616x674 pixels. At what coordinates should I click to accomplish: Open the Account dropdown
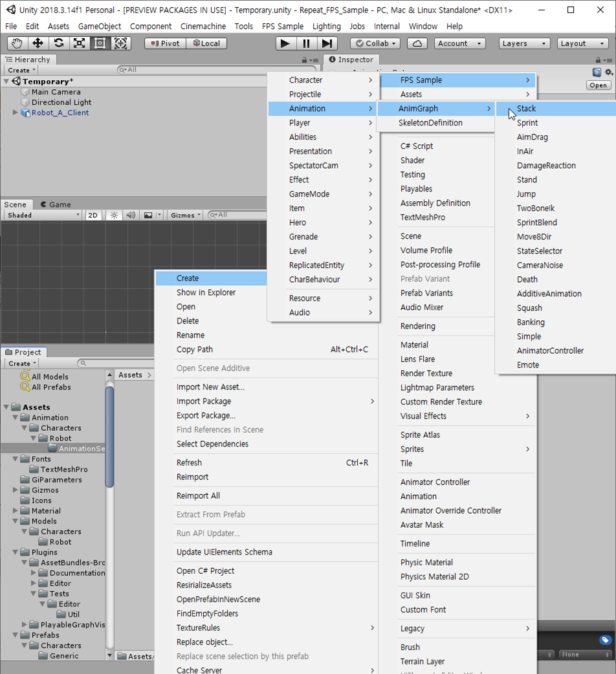[459, 43]
